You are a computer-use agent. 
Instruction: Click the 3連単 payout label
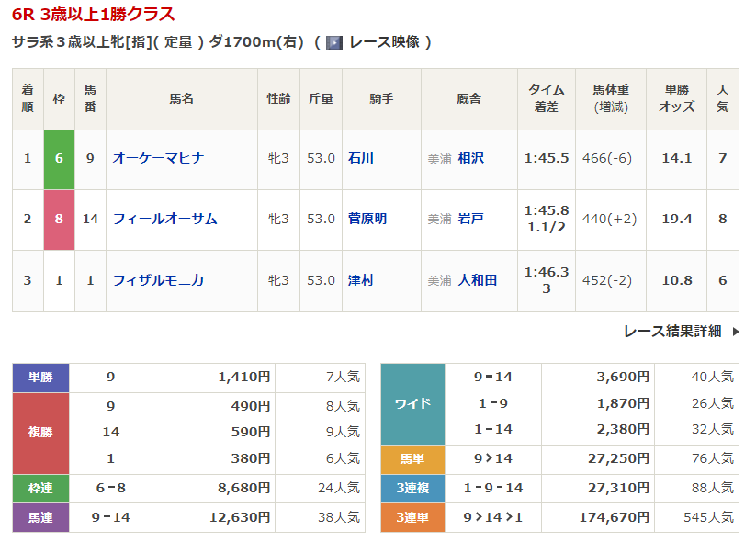pyautogui.click(x=412, y=518)
